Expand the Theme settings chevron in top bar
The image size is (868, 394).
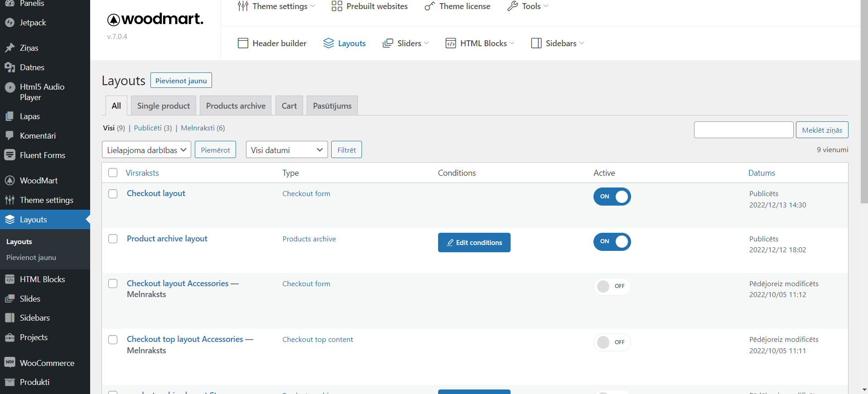coord(313,6)
